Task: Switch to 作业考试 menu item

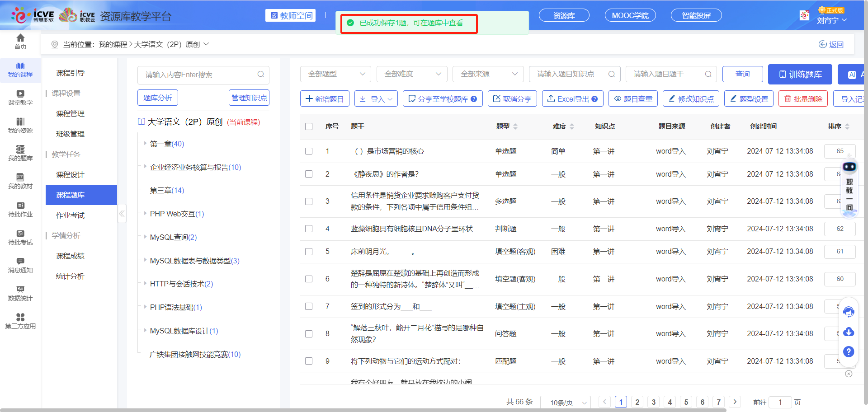Action: click(x=70, y=215)
